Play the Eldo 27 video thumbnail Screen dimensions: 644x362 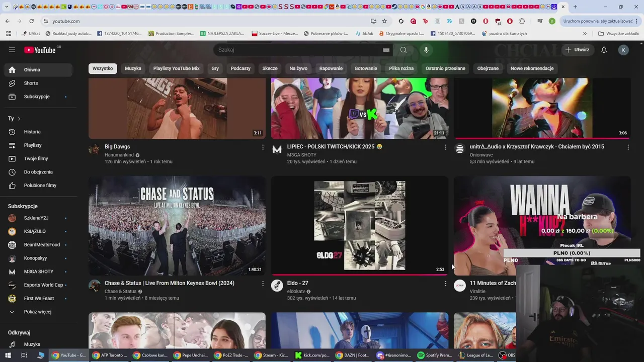360,226
